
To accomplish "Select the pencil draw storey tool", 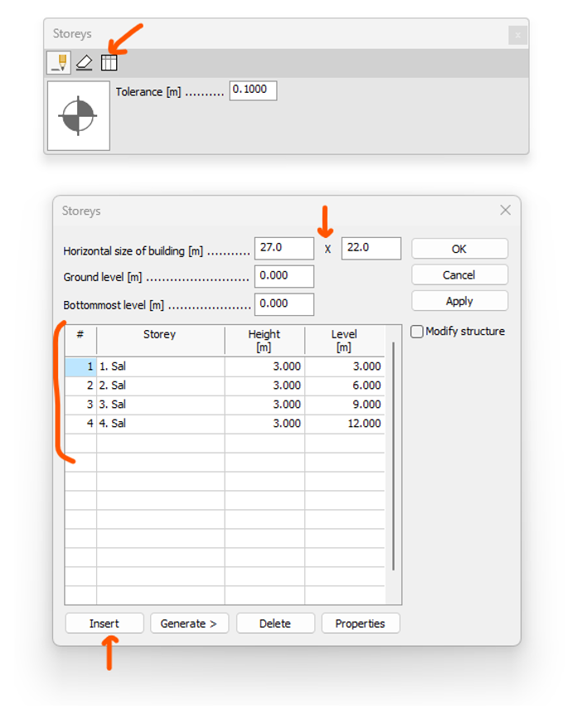I will pyautogui.click(x=59, y=63).
